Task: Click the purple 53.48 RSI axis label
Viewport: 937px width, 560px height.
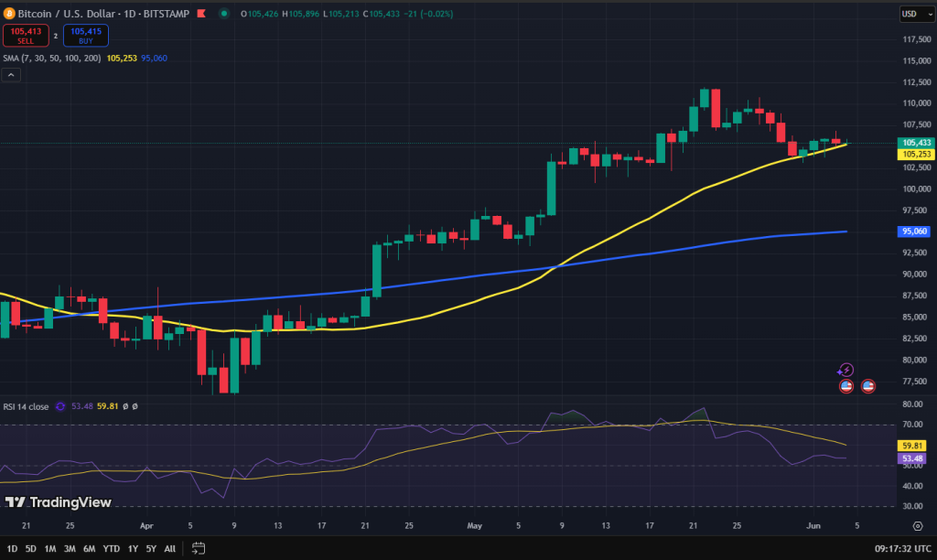Action: [912, 458]
